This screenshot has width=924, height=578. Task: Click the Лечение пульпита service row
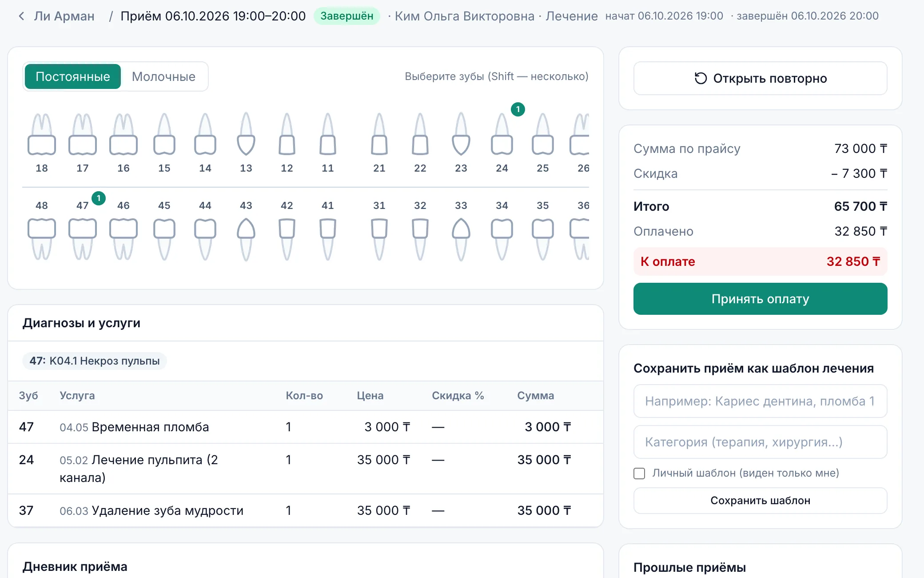click(306, 469)
